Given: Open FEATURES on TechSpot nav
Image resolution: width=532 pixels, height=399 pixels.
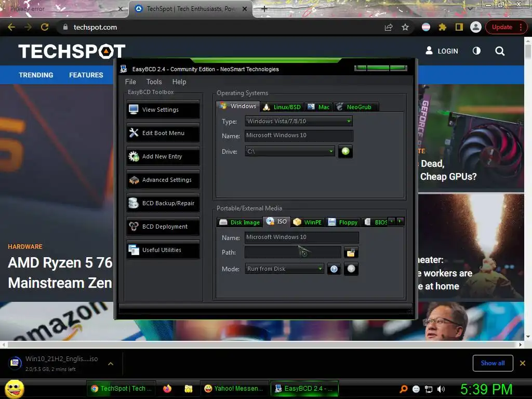Looking at the screenshot, I should click(x=86, y=75).
